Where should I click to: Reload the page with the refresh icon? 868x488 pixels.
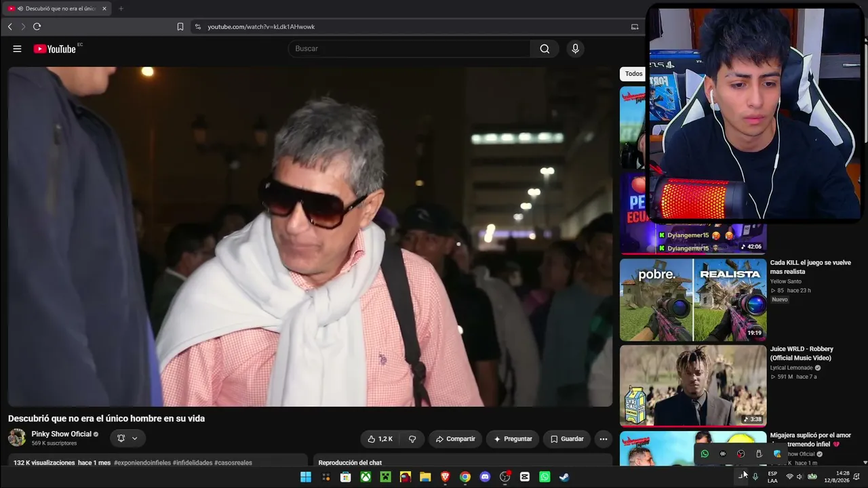click(x=37, y=26)
